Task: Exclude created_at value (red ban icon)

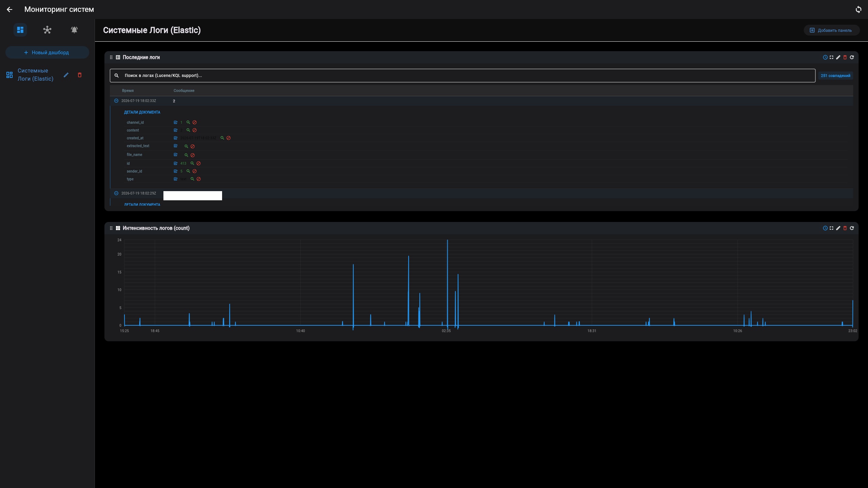Action: [x=229, y=138]
